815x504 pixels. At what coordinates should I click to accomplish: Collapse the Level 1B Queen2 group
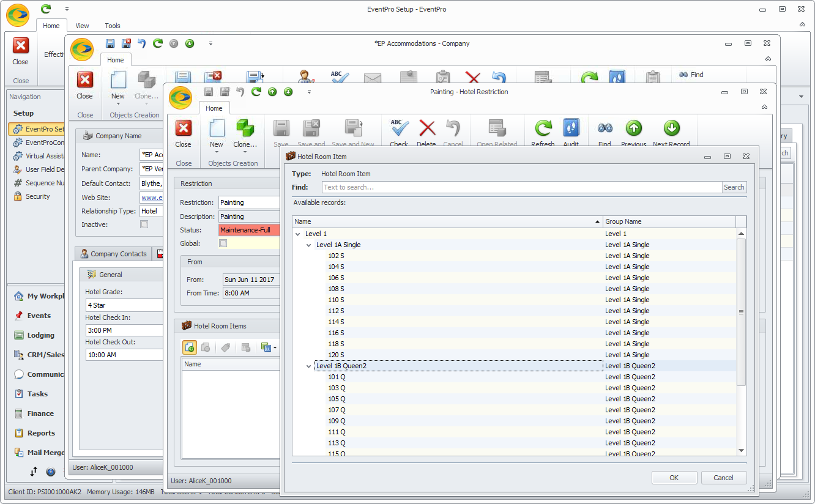pos(309,366)
